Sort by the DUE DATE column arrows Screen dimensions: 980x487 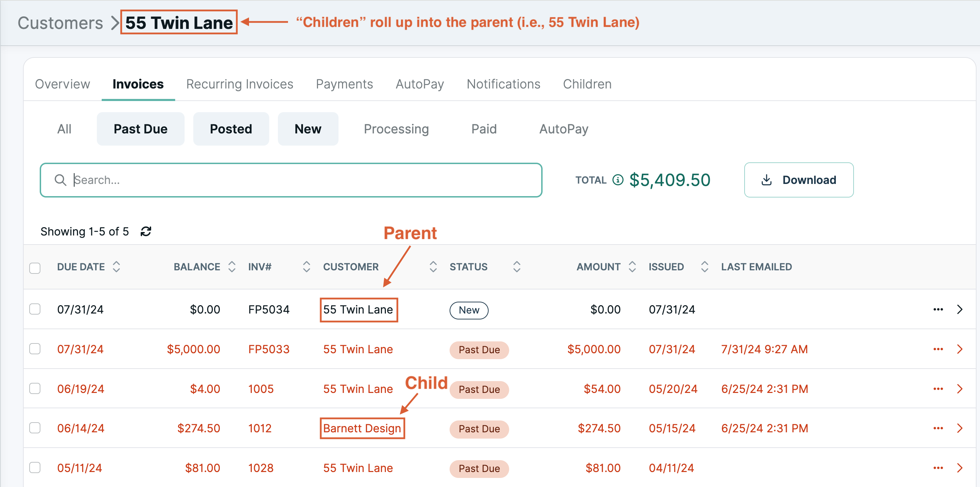(x=116, y=267)
